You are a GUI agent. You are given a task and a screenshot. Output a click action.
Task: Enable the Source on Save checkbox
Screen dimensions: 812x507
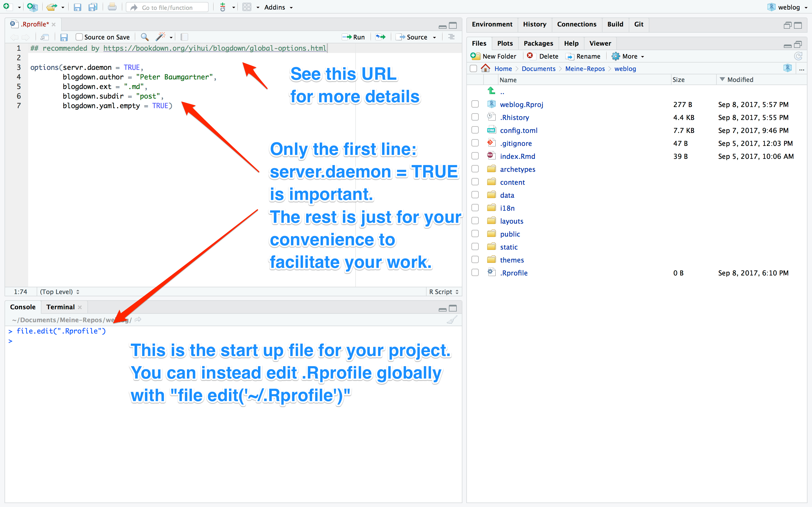pos(79,37)
